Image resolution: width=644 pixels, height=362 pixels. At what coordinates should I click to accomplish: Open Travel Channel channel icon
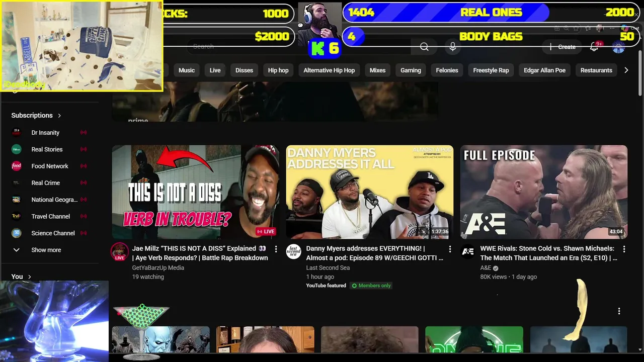17,216
